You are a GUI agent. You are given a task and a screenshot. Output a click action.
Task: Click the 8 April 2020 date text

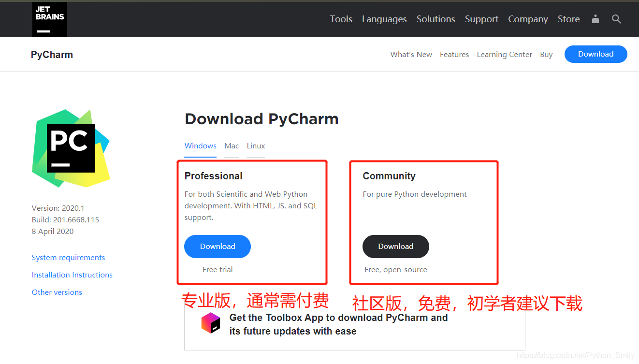click(53, 232)
